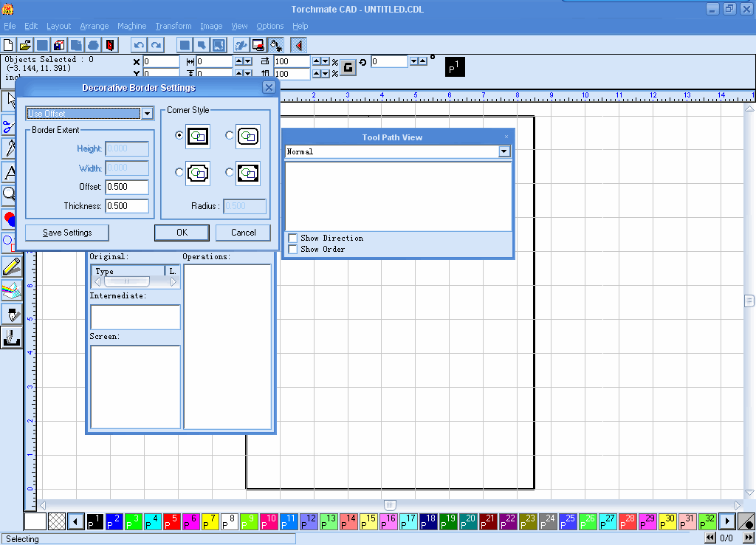Screen dimensions: 756x545
Task: Enable Show Direction checkbox
Action: (292, 239)
